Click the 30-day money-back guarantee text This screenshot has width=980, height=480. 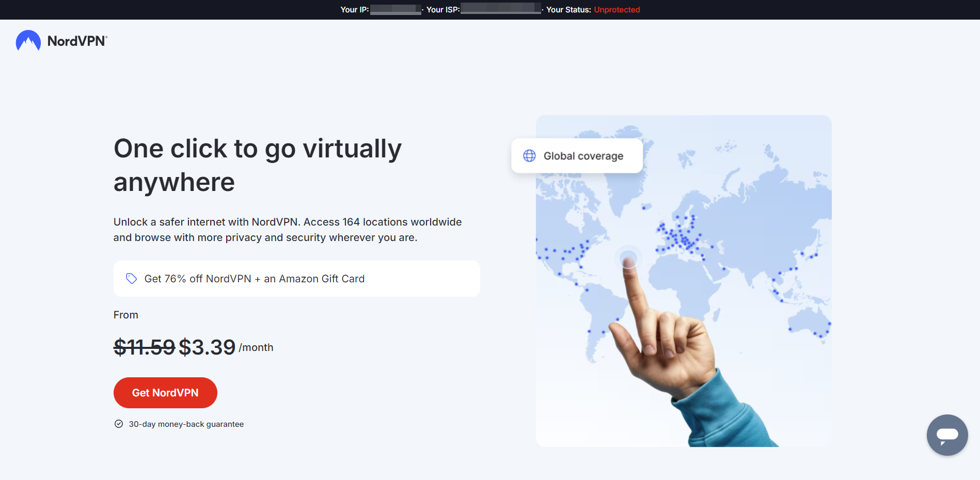(x=186, y=424)
